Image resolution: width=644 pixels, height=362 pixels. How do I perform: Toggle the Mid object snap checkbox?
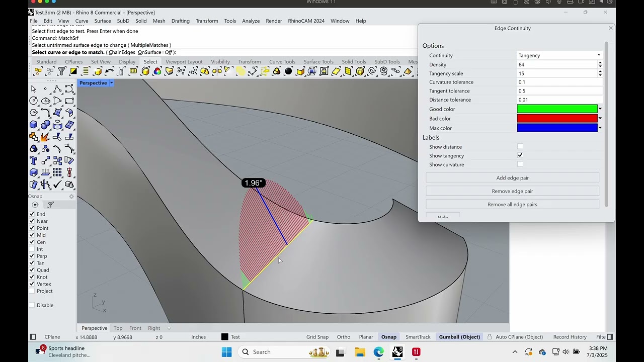[x=32, y=235]
